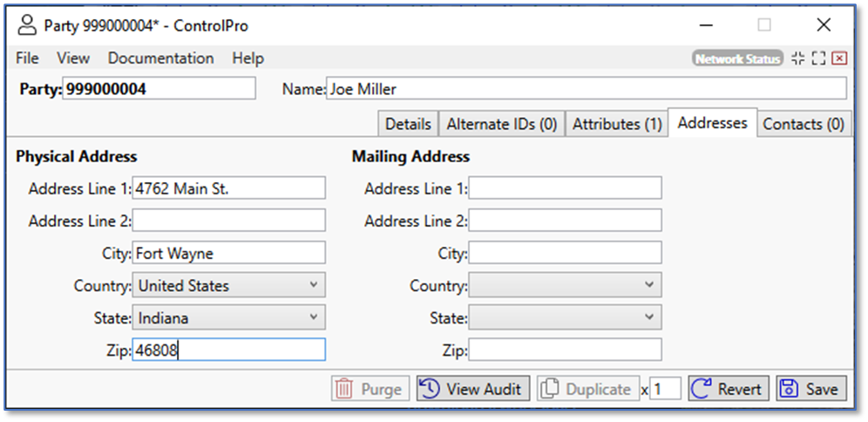868x422 pixels.
Task: Open View Audit for this party
Action: (x=472, y=389)
